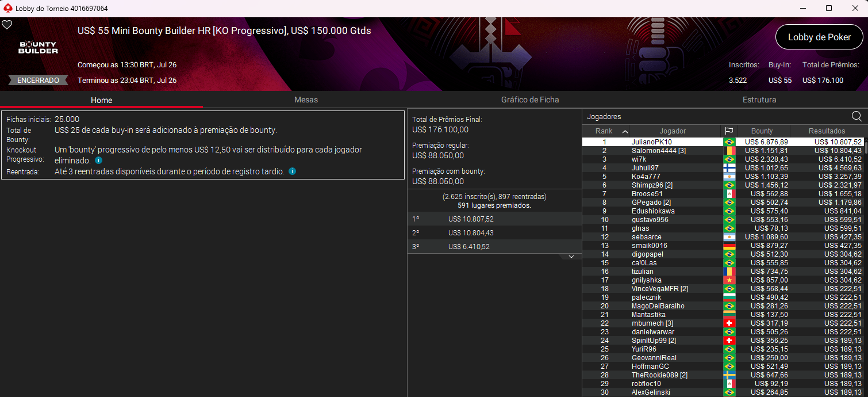
Task: Sort the list by Resultados column
Action: click(827, 131)
